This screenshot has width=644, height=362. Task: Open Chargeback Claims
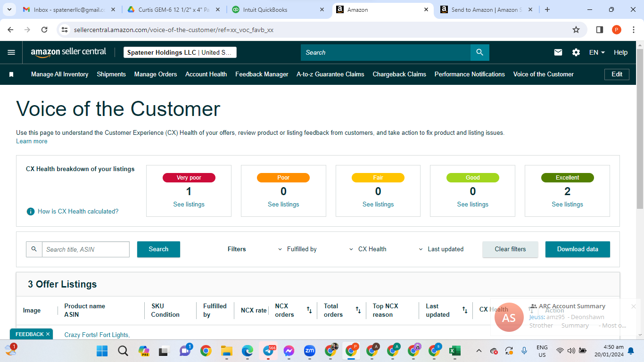(399, 74)
